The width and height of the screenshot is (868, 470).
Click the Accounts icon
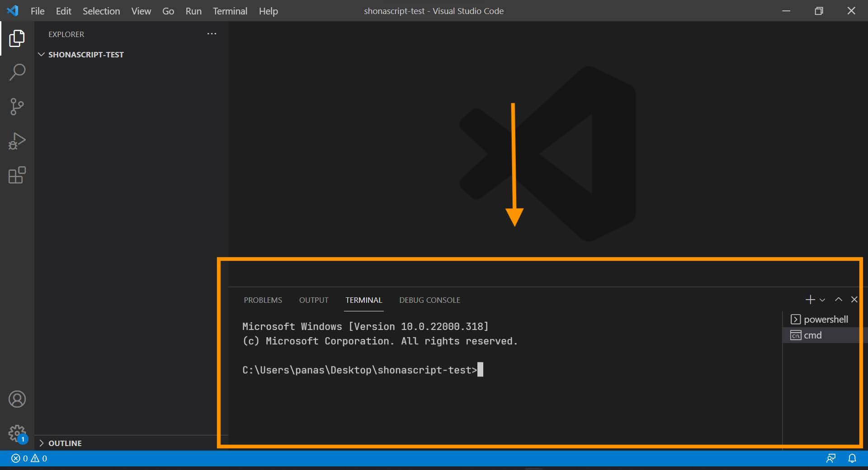pos(17,399)
